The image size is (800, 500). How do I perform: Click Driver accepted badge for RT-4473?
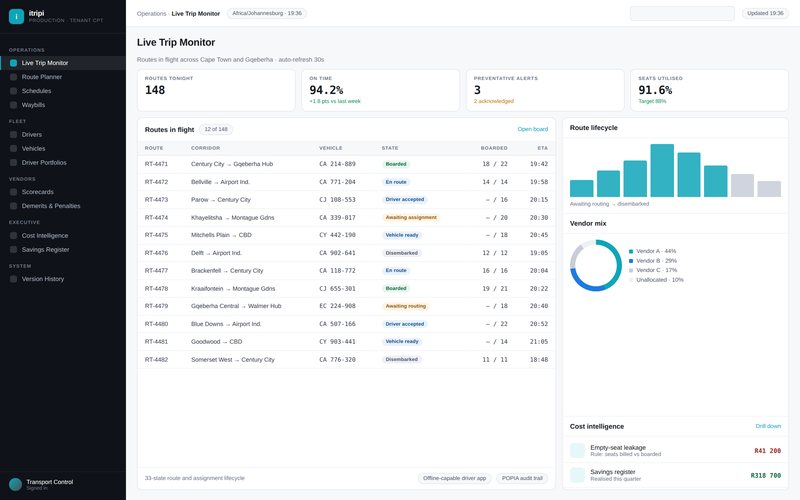click(x=405, y=199)
